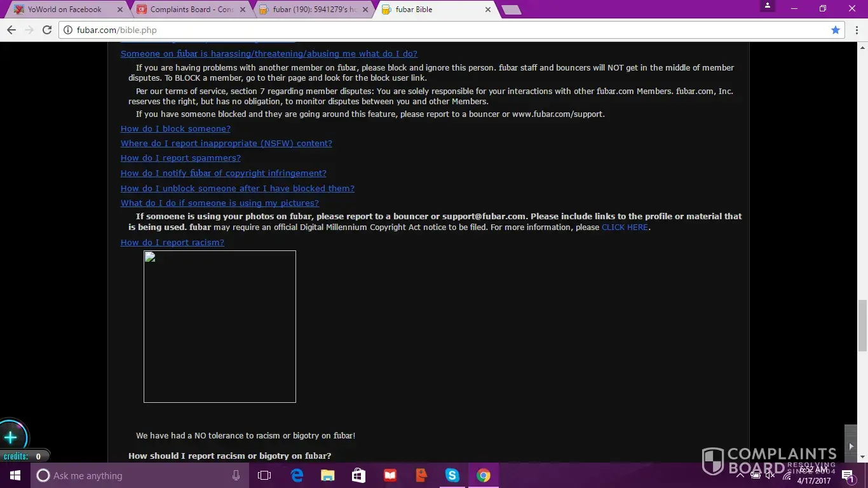Reload the fubar Bible page
Image resolution: width=868 pixels, height=488 pixels.
coord(47,30)
